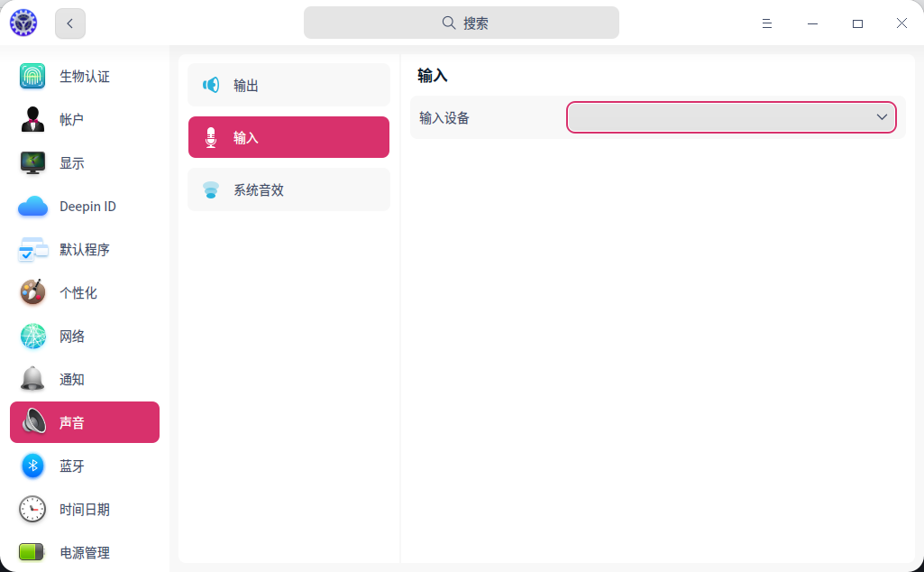
Task: Open the Biometric Authentication (生物认证) fingerprint icon
Action: pyautogui.click(x=32, y=77)
